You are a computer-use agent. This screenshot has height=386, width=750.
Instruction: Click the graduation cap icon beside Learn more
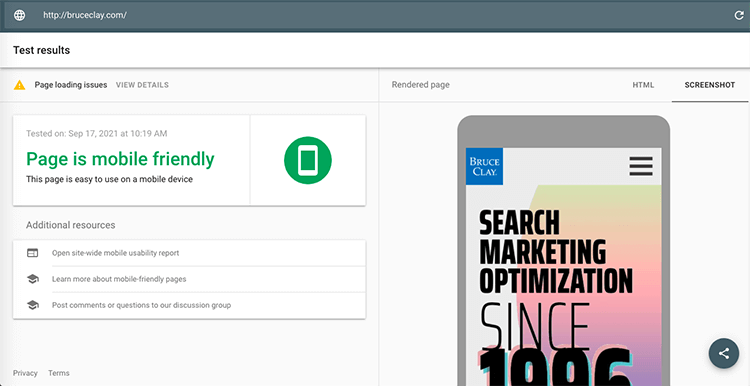point(33,279)
